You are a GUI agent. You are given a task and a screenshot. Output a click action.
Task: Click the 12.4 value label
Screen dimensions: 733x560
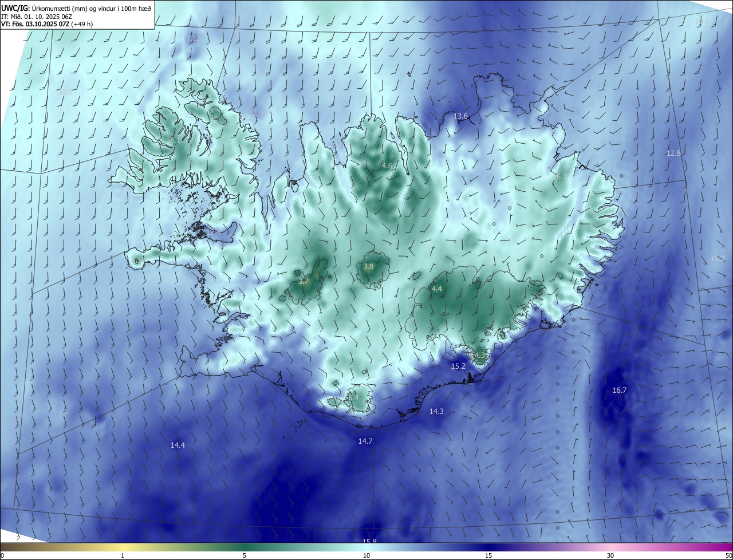click(x=213, y=232)
